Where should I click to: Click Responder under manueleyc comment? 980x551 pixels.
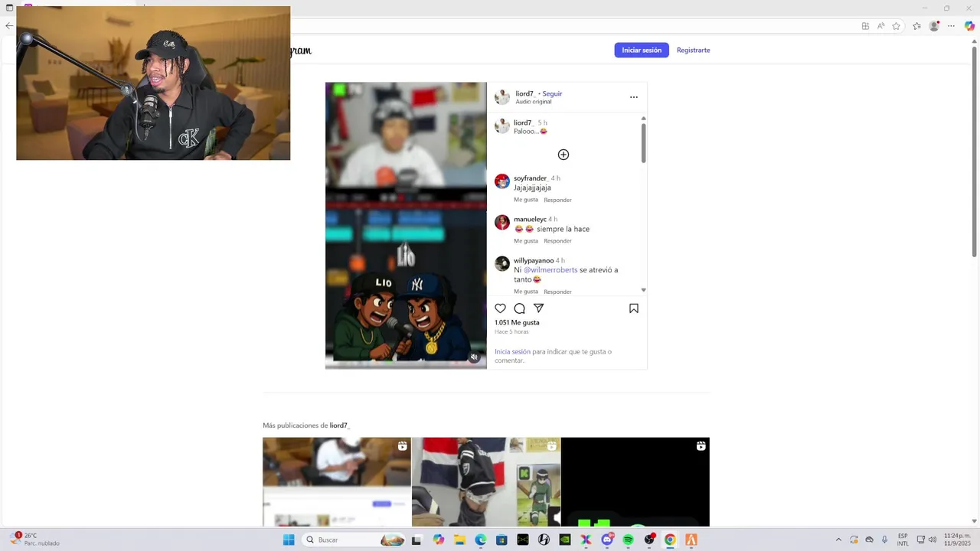[x=558, y=241]
